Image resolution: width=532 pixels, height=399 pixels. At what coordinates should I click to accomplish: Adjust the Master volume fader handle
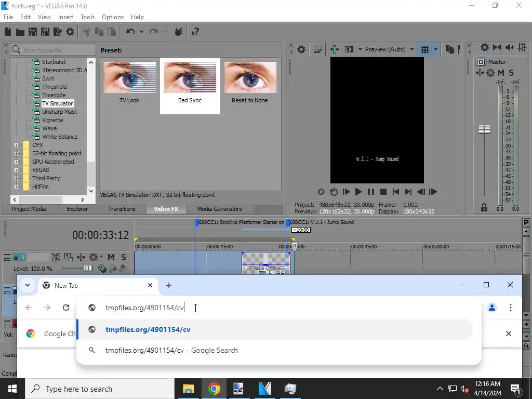click(x=484, y=129)
